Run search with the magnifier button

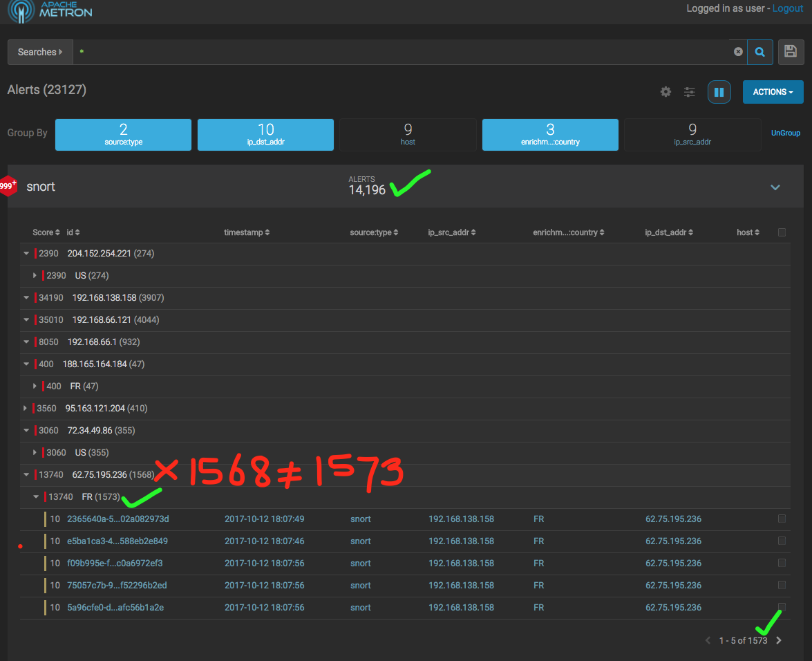tap(759, 52)
